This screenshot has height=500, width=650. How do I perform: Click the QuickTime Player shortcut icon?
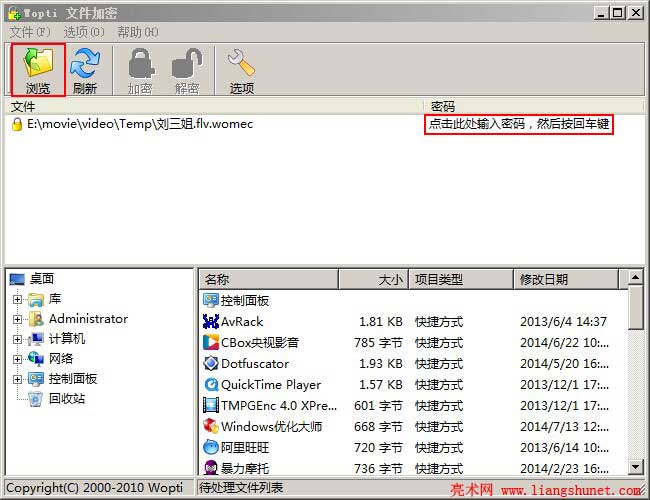pyautogui.click(x=211, y=385)
